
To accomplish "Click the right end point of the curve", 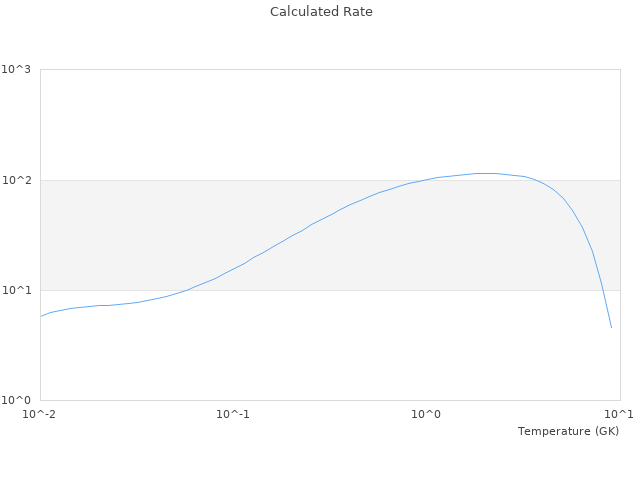I will tap(611, 327).
